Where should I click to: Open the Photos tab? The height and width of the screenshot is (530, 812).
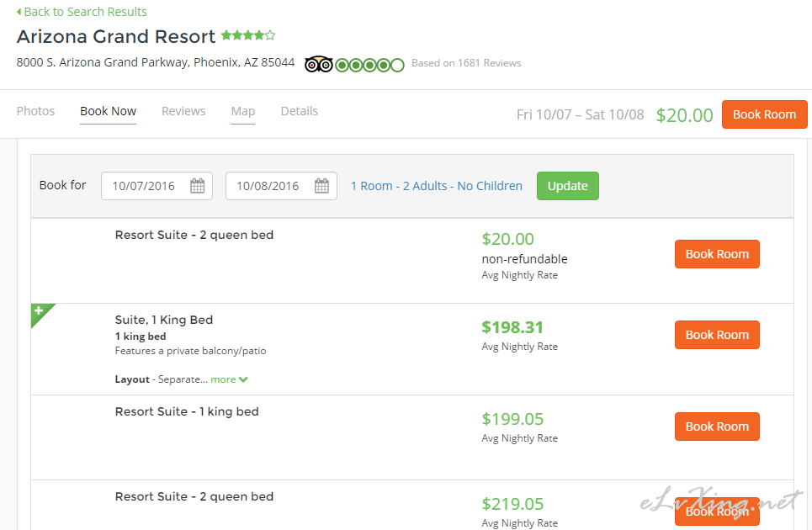[x=35, y=111]
